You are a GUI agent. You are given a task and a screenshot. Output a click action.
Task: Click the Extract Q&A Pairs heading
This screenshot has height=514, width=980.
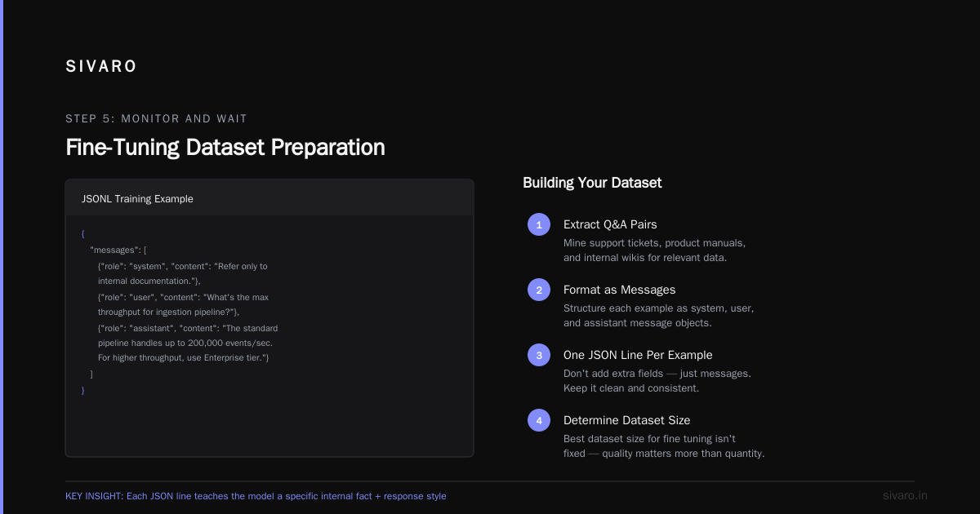(x=610, y=224)
